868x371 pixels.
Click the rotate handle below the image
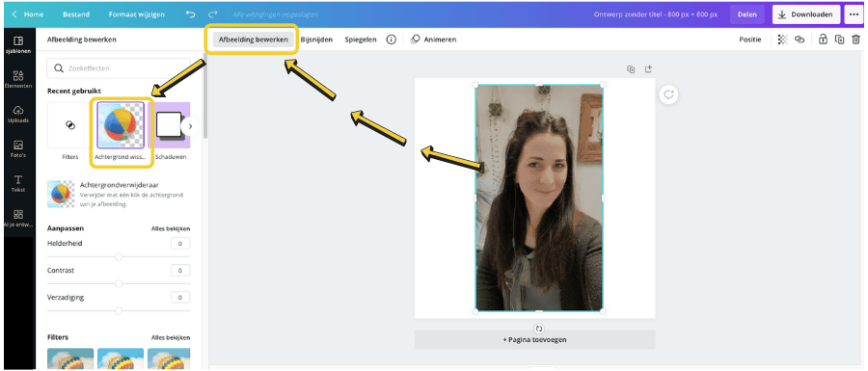539,329
